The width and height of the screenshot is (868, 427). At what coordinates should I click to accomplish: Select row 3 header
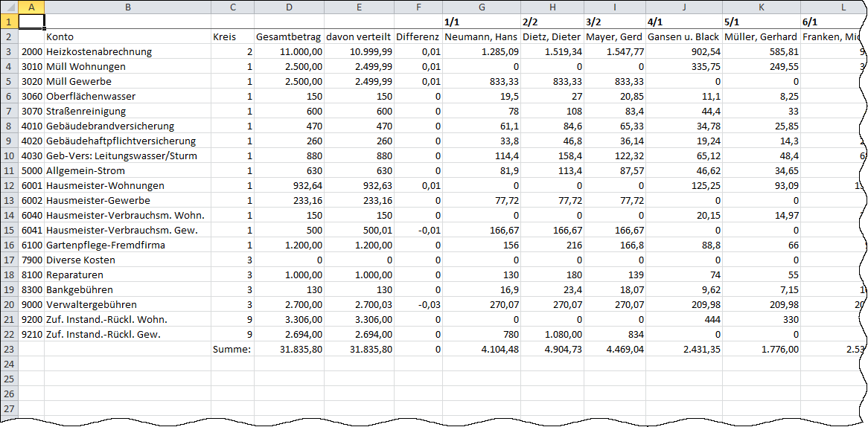[9, 51]
